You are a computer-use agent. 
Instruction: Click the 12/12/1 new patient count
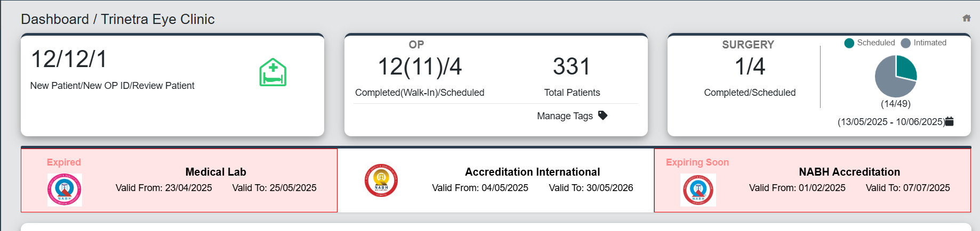tap(69, 59)
